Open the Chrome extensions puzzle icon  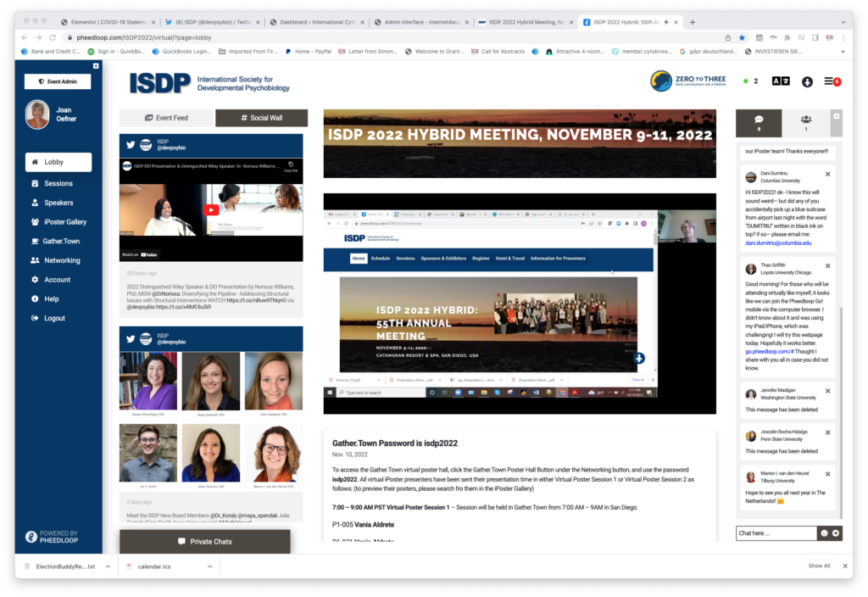(x=787, y=37)
